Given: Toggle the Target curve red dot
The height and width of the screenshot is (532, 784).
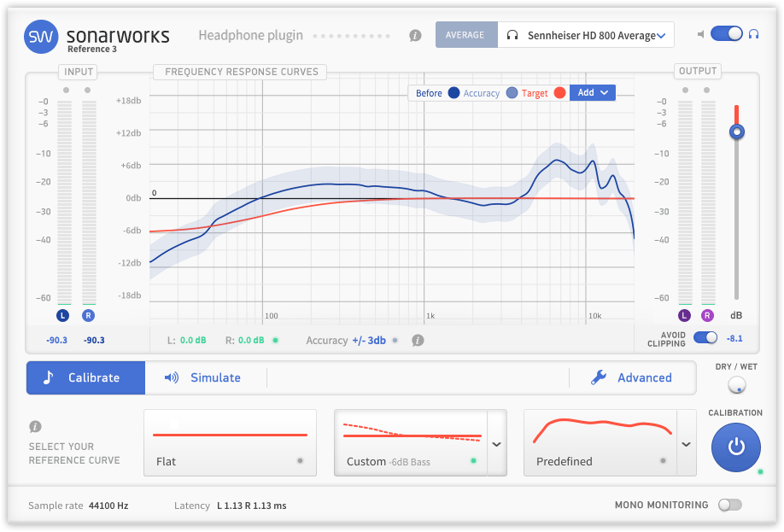Looking at the screenshot, I should [559, 93].
